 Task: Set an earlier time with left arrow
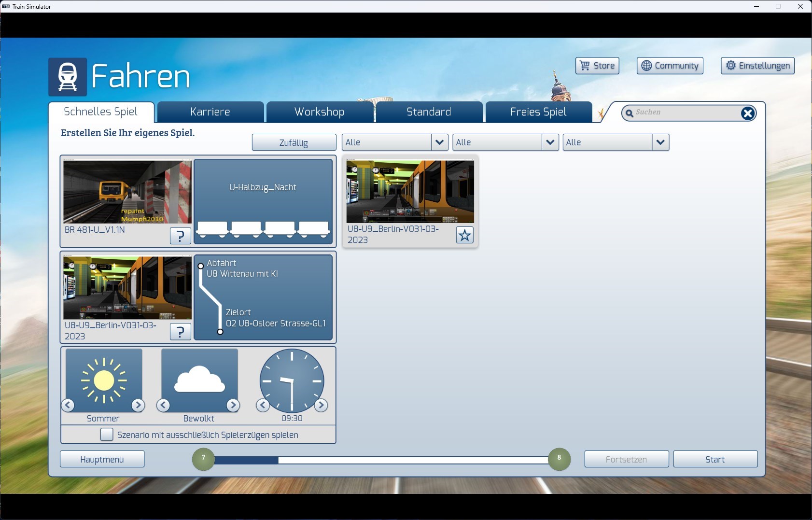point(263,405)
